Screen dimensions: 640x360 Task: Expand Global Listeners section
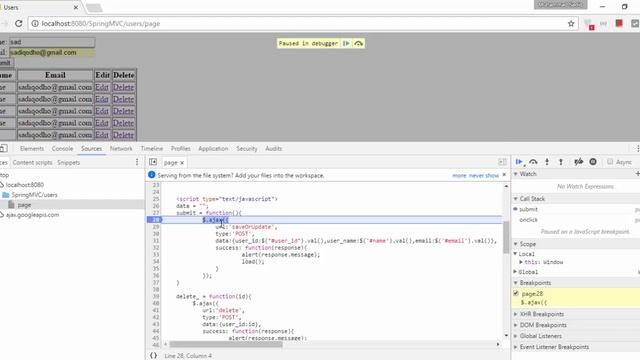pos(516,336)
